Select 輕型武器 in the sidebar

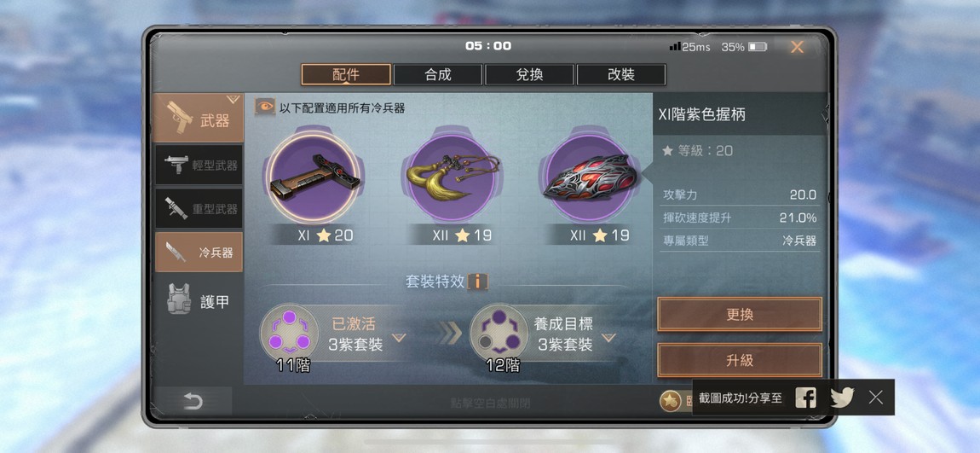[x=199, y=166]
